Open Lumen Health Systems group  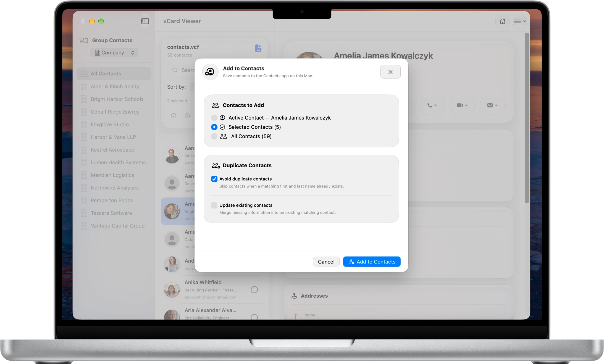[x=114, y=162]
